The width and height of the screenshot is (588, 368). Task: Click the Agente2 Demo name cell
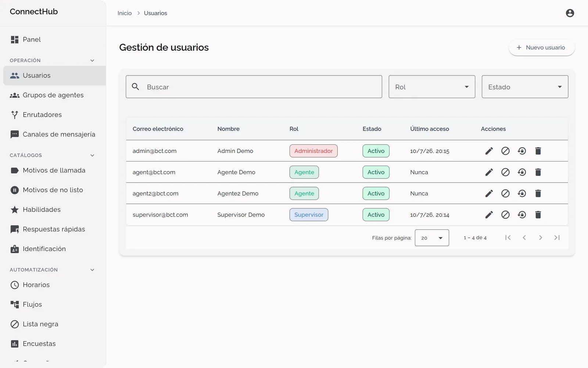point(238,194)
